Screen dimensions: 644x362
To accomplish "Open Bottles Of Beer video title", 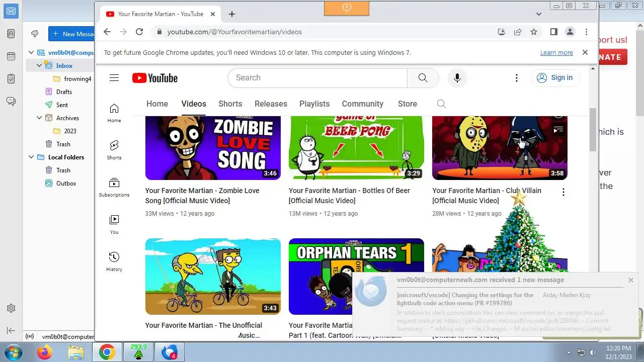I will (349, 196).
